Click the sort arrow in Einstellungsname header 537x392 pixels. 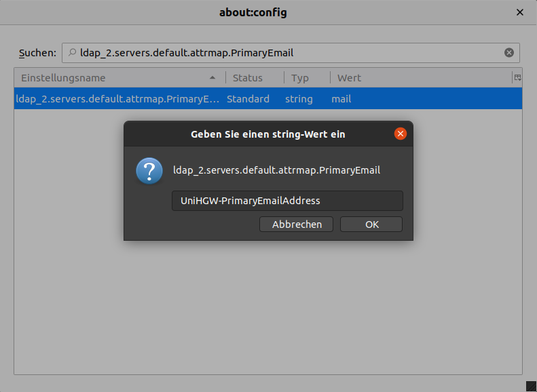pos(213,77)
